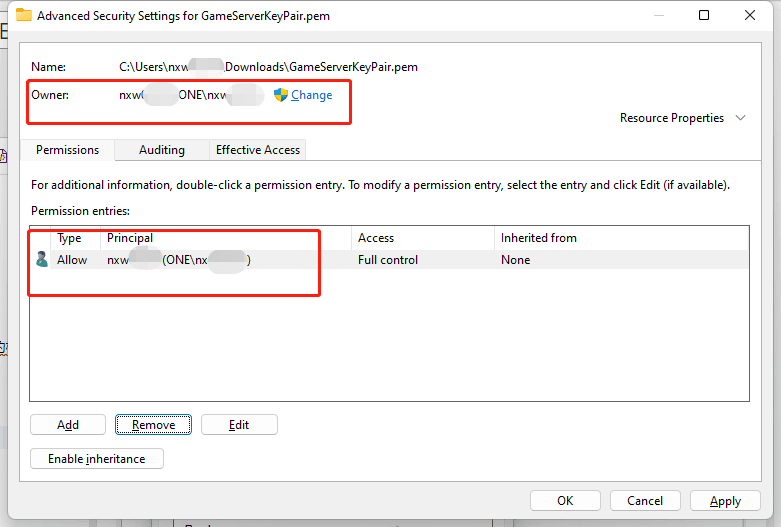Expand the Resource Properties section
Screen dimensions: 781x527
740,118
